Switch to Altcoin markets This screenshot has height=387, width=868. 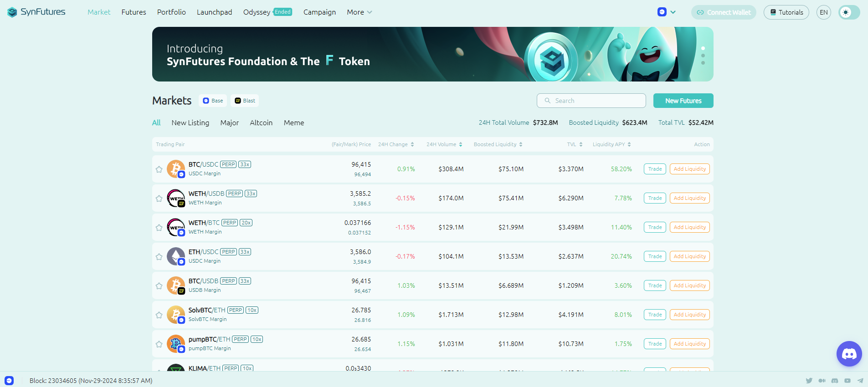pyautogui.click(x=261, y=123)
